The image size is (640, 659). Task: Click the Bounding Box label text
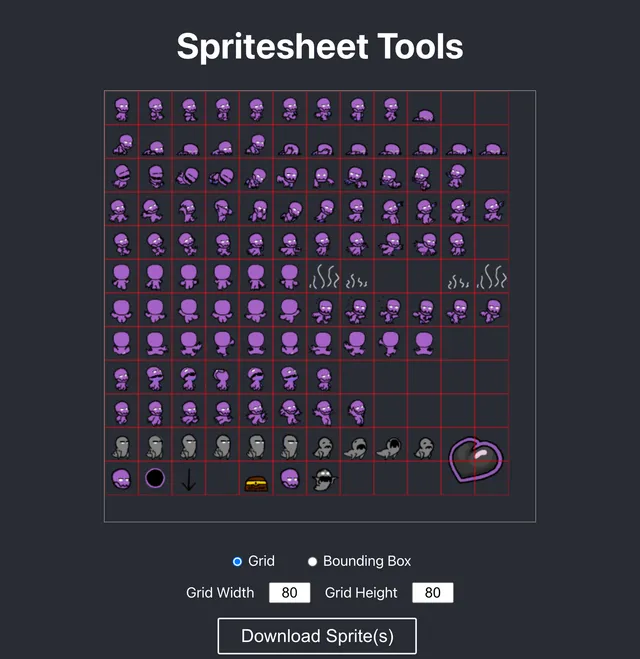pyautogui.click(x=367, y=561)
